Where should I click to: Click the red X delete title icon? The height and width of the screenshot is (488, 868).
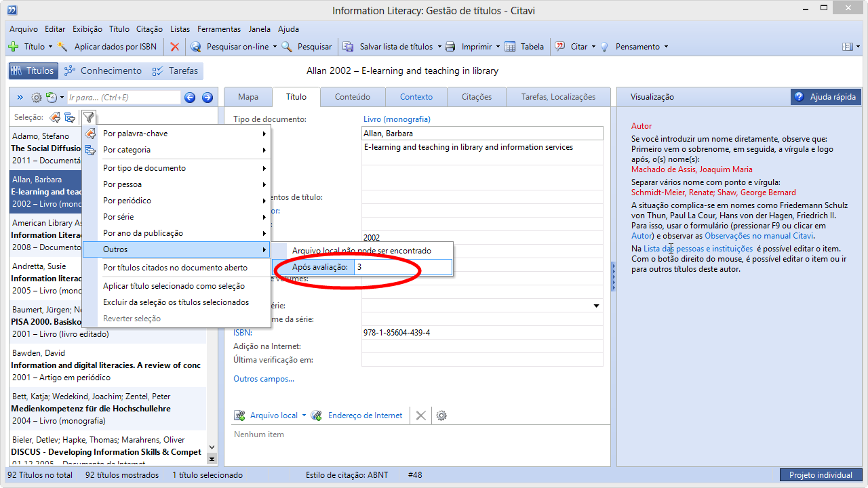[175, 47]
